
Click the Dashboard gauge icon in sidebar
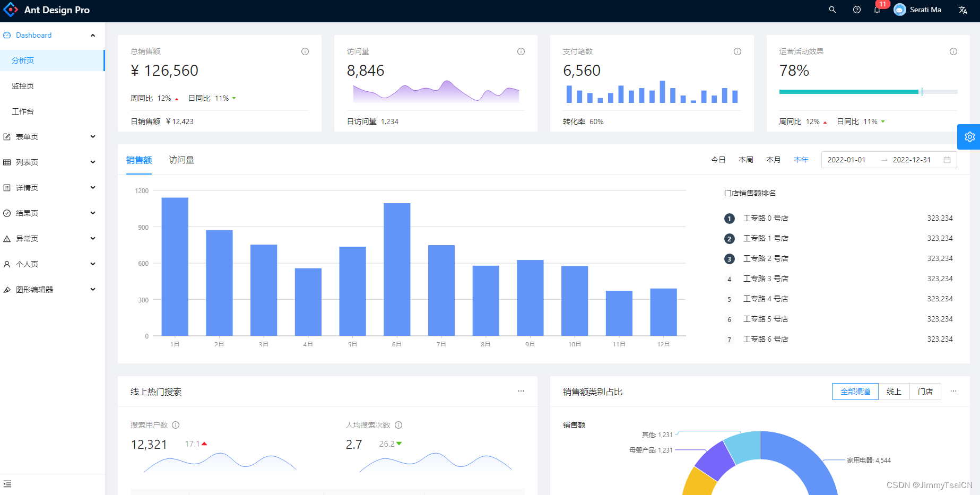click(7, 35)
